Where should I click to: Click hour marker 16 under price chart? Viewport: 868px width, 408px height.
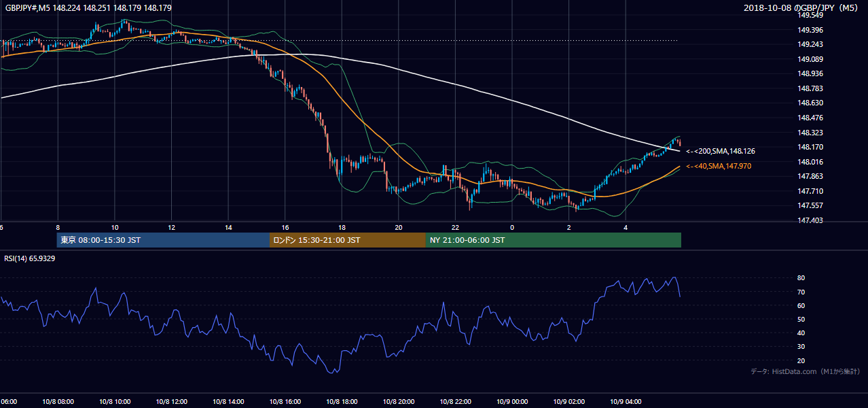(285, 228)
